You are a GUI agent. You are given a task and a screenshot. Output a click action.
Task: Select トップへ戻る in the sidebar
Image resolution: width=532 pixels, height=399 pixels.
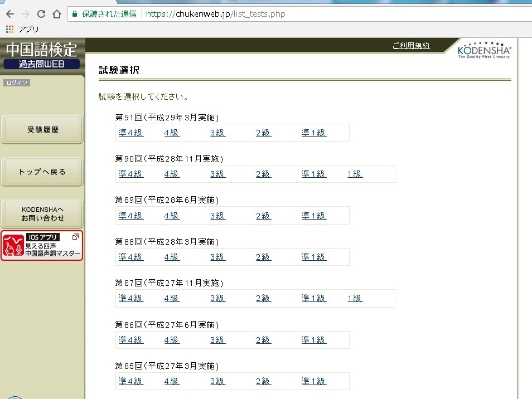[x=42, y=172]
